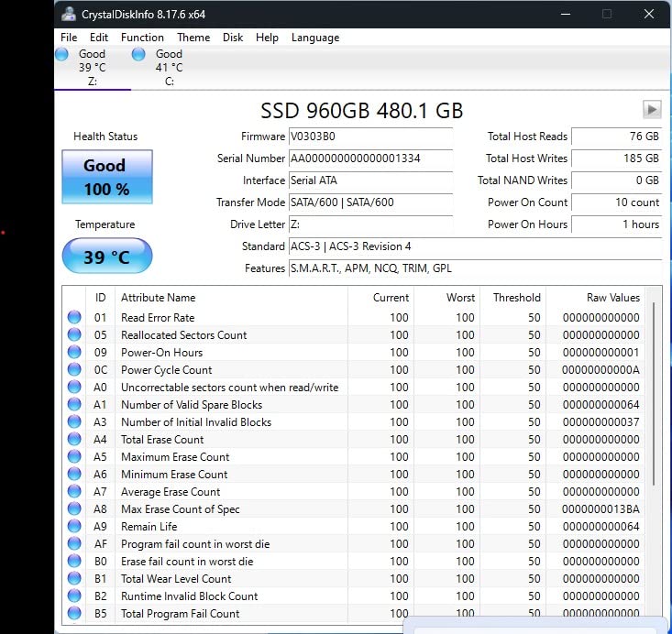Minimize the CrystalDiskInfo window
The height and width of the screenshot is (634, 672).
566,14
